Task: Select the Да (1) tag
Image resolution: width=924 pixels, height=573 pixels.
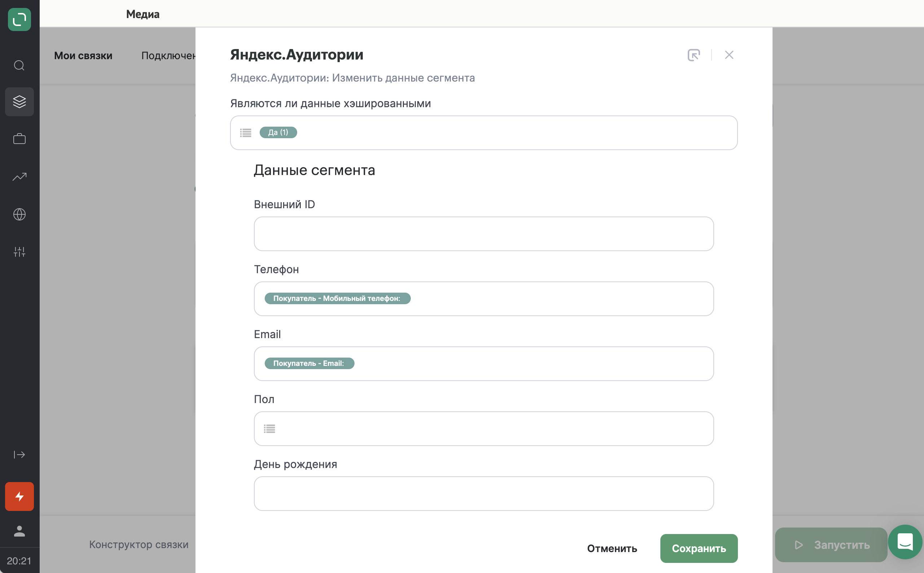Action: (278, 133)
